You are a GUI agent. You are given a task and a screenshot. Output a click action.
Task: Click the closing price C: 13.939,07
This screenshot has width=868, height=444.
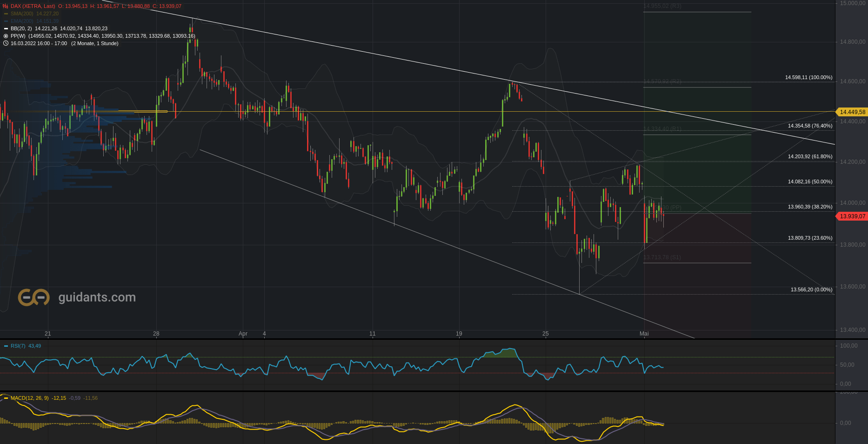pyautogui.click(x=167, y=6)
